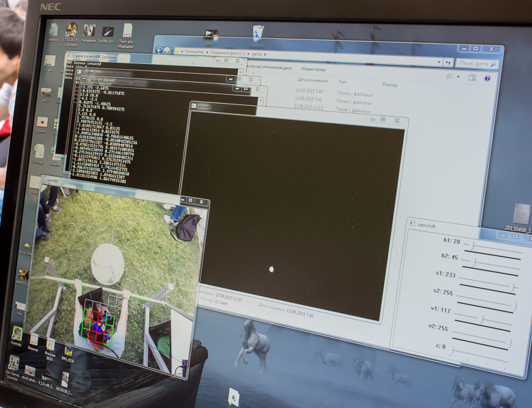
Task: Click the burn to optical disc toolbar button
Action: point(269,67)
